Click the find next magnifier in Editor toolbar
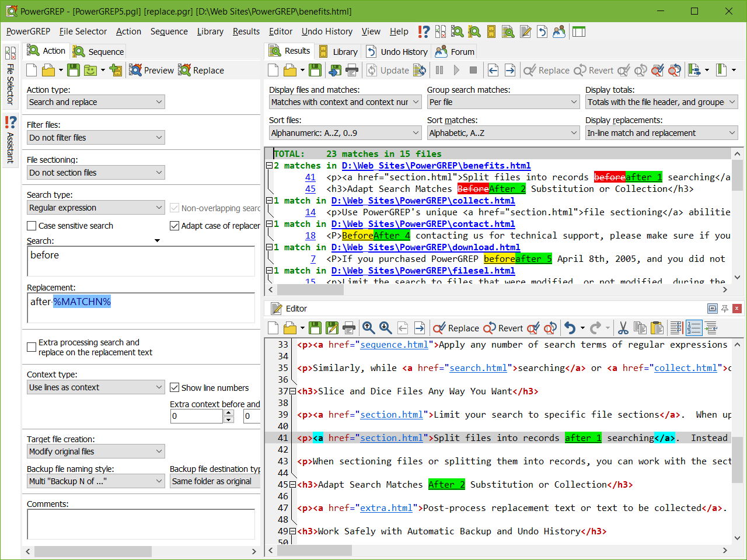The width and height of the screenshot is (747, 560). tap(385, 328)
